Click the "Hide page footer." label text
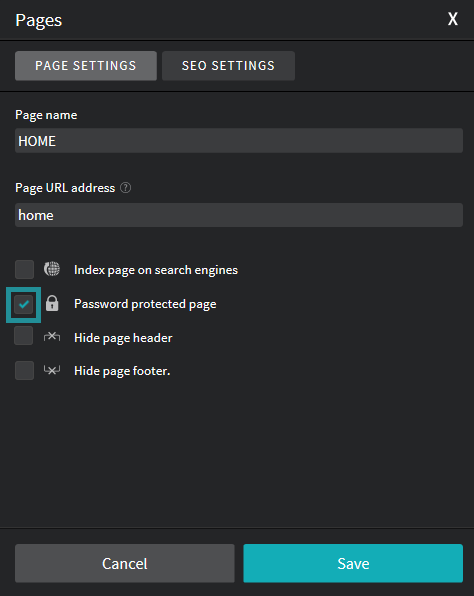Viewport: 474px width, 596px height. [122, 371]
